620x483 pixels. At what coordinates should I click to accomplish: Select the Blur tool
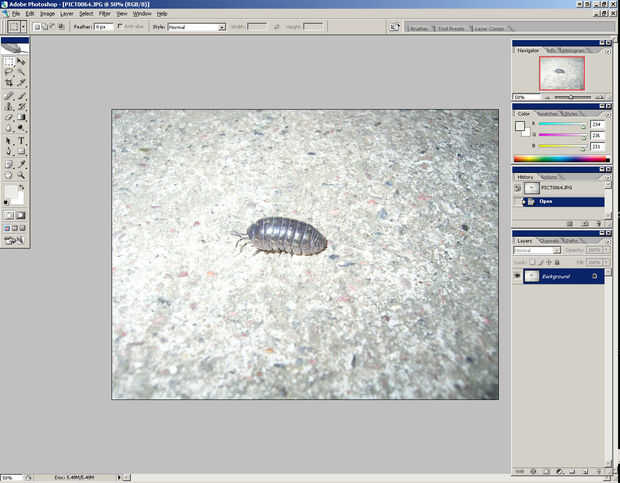coord(9,128)
